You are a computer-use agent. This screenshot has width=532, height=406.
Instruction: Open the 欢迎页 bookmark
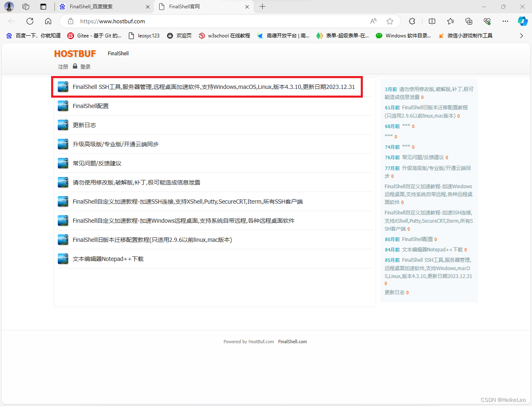click(179, 36)
